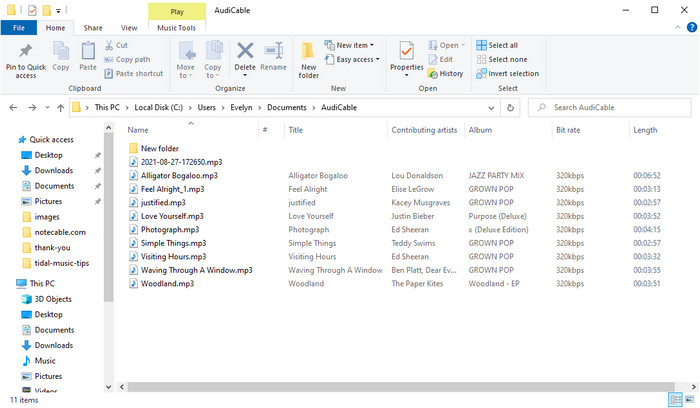Click the Open command in ribbon
The width and height of the screenshot is (700, 408).
(446, 45)
